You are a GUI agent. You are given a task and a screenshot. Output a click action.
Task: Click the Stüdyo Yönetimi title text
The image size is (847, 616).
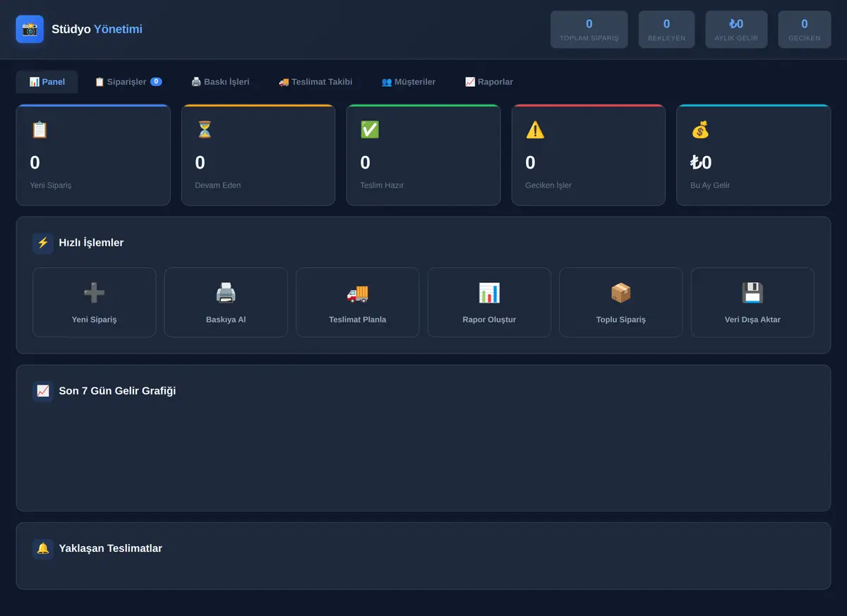point(97,29)
